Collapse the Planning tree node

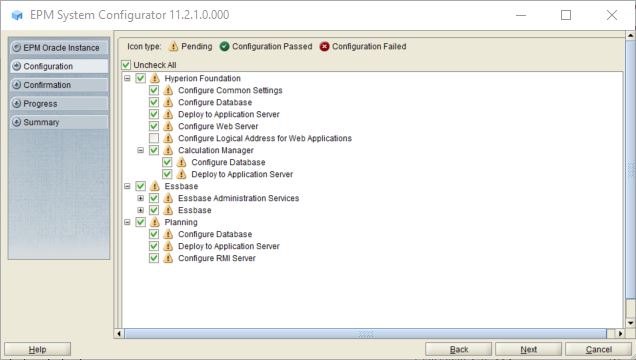(127, 222)
